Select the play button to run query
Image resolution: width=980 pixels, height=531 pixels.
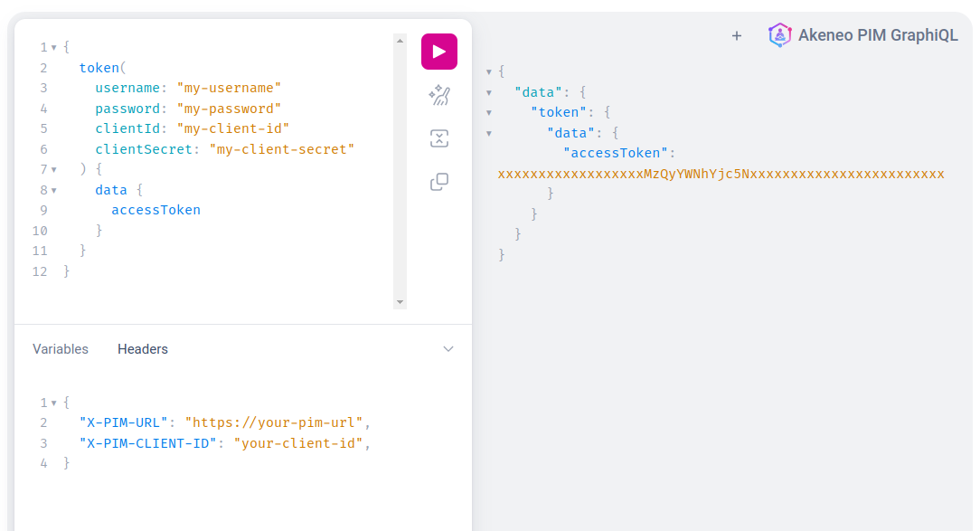(x=438, y=52)
